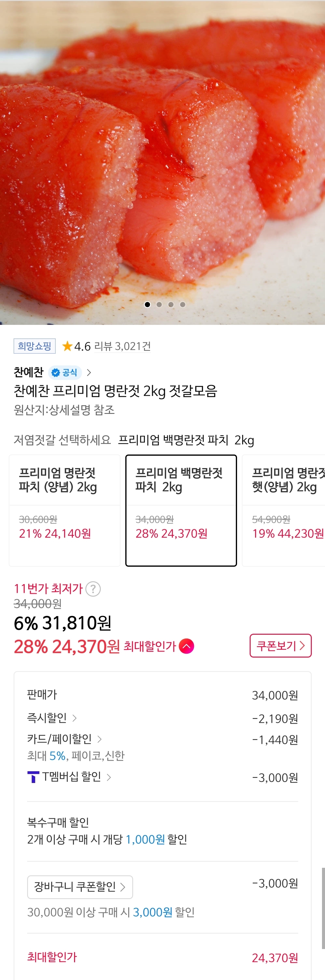This screenshot has width=325, height=980.
Task: Open the 찬예찬 store page chevron
Action: pos(89,372)
